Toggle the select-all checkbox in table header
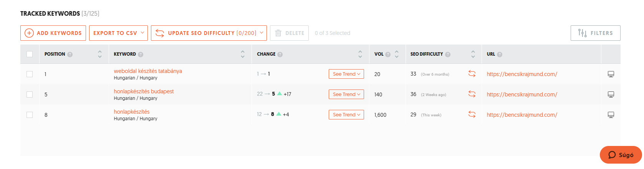Image resolution: width=644 pixels, height=169 pixels. pos(30,54)
